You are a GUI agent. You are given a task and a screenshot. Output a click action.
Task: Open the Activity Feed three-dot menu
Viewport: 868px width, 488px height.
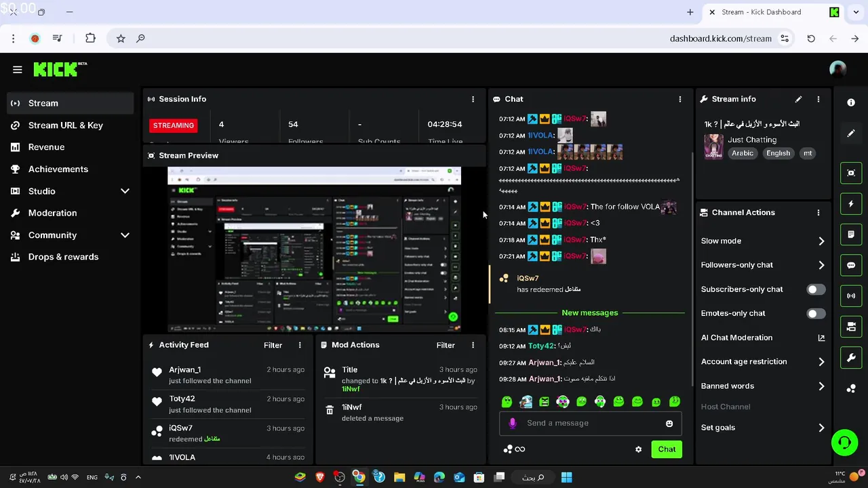[300, 345]
